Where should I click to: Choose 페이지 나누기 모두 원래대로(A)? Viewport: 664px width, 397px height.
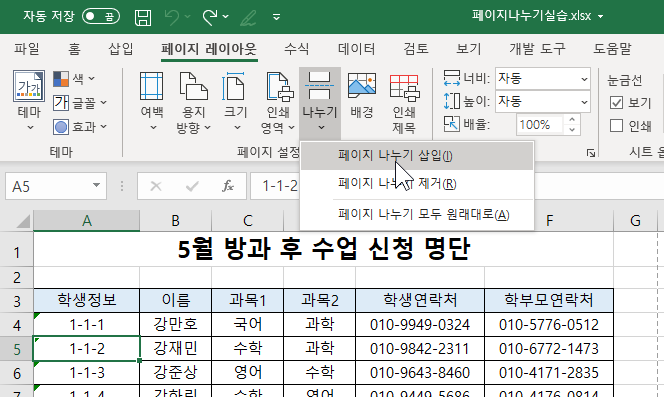click(417, 214)
